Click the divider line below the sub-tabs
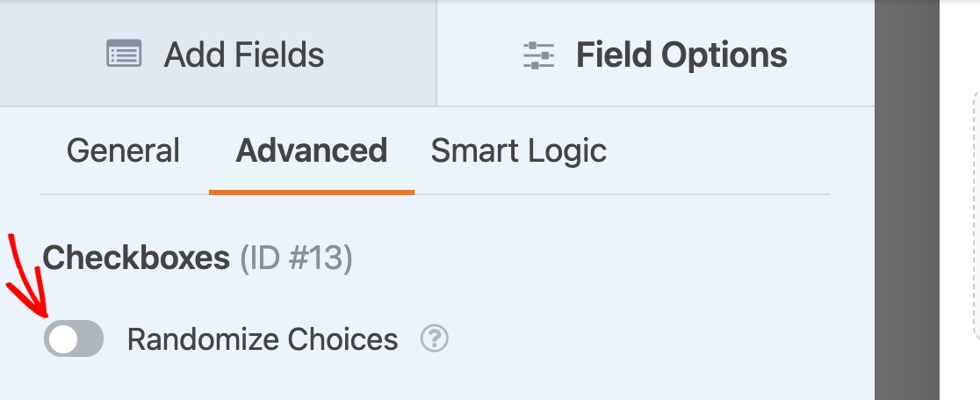The height and width of the screenshot is (400, 980). (435, 194)
